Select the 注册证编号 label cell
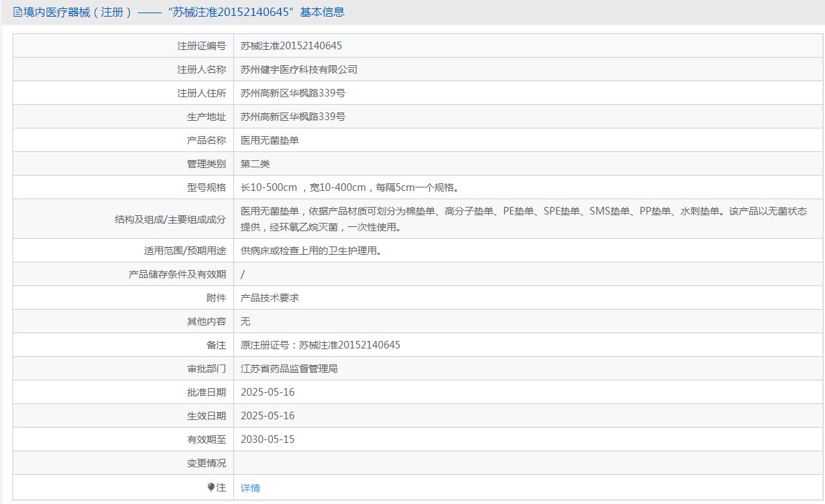Image resolution: width=825 pixels, height=504 pixels. click(201, 46)
